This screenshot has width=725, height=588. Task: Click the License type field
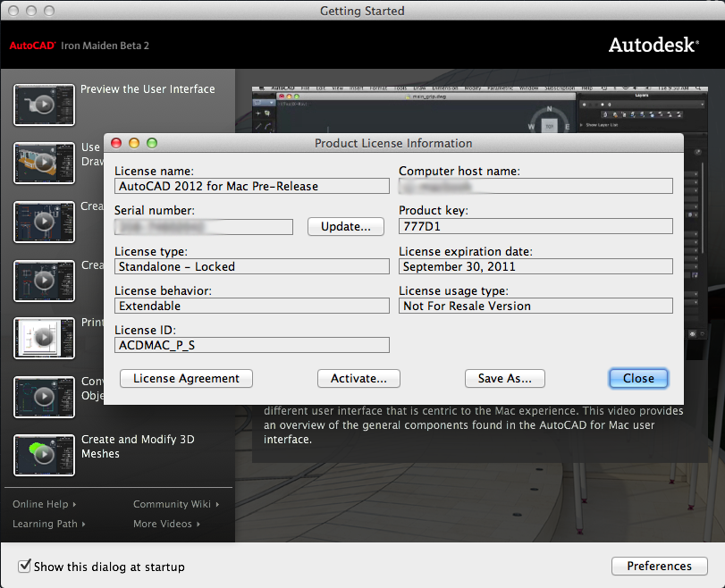[252, 266]
